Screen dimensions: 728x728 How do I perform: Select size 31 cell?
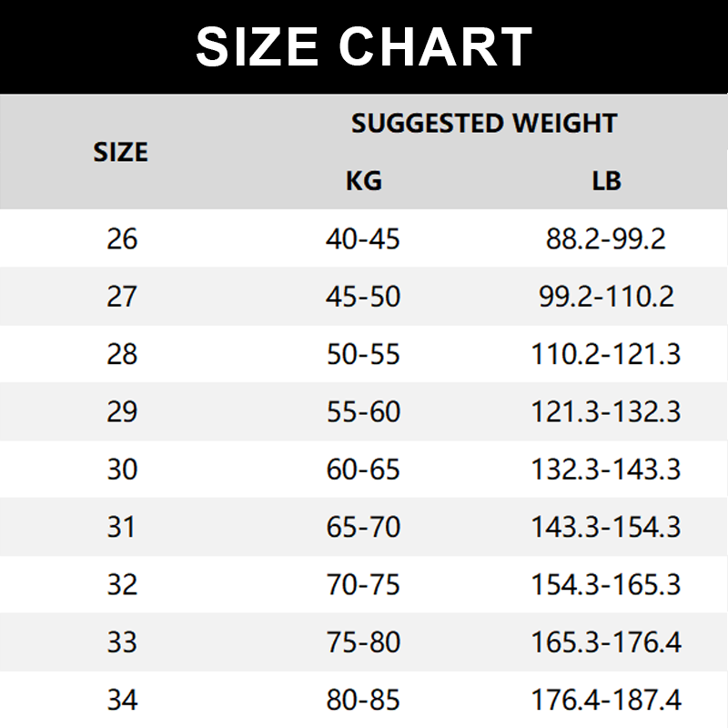[122, 527]
